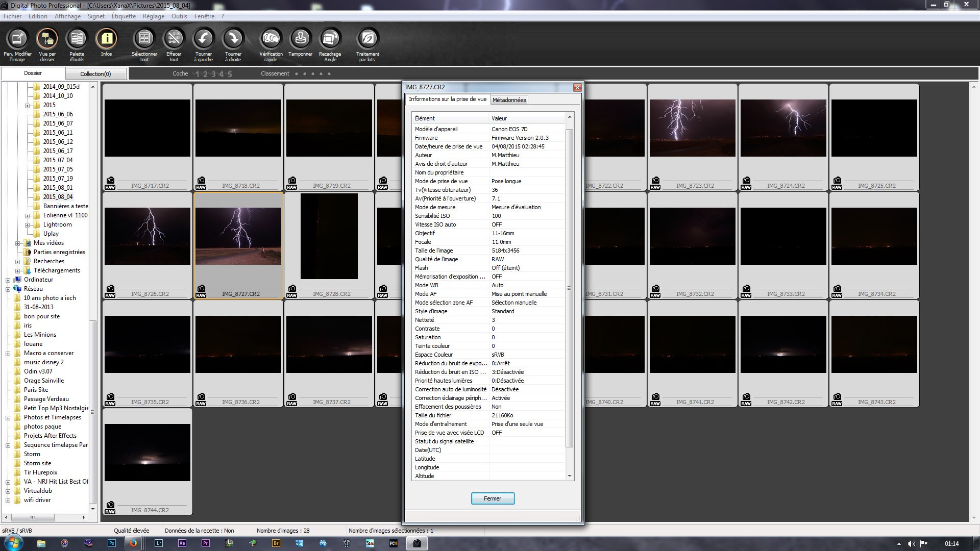
Task: Open the Tamponner stamp tool
Action: 300,39
